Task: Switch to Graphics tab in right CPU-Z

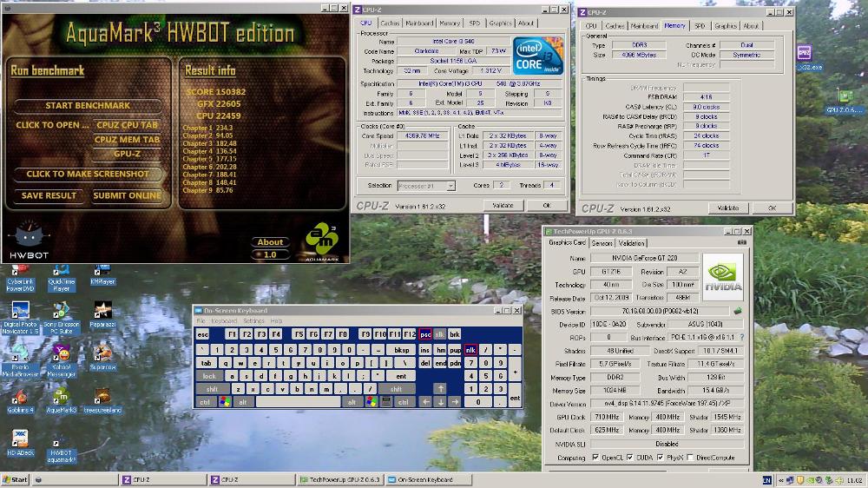Action: (725, 26)
